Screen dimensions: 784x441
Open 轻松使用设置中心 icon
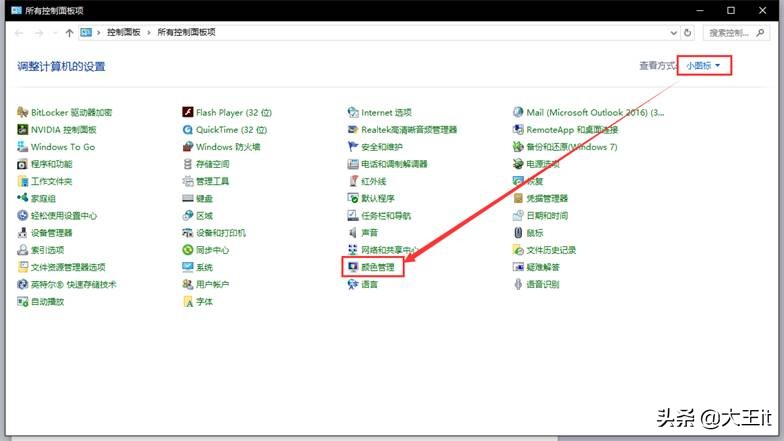coord(22,216)
